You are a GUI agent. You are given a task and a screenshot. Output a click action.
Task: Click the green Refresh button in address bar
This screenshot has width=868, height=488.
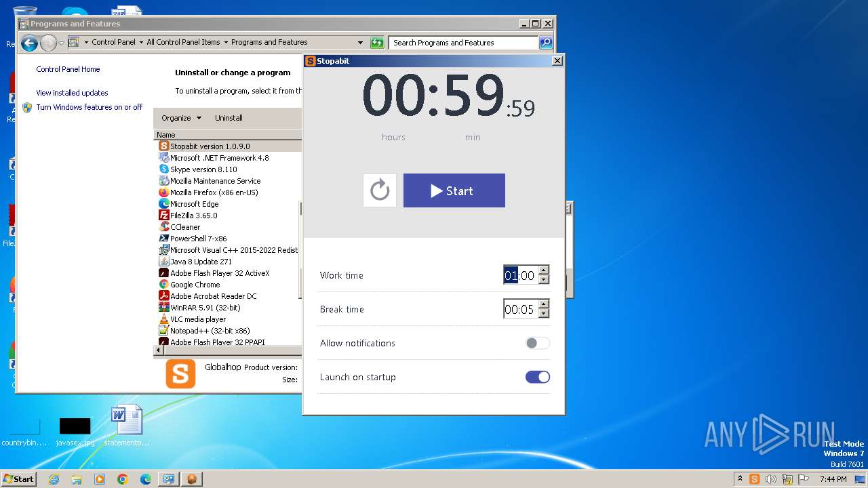(378, 43)
